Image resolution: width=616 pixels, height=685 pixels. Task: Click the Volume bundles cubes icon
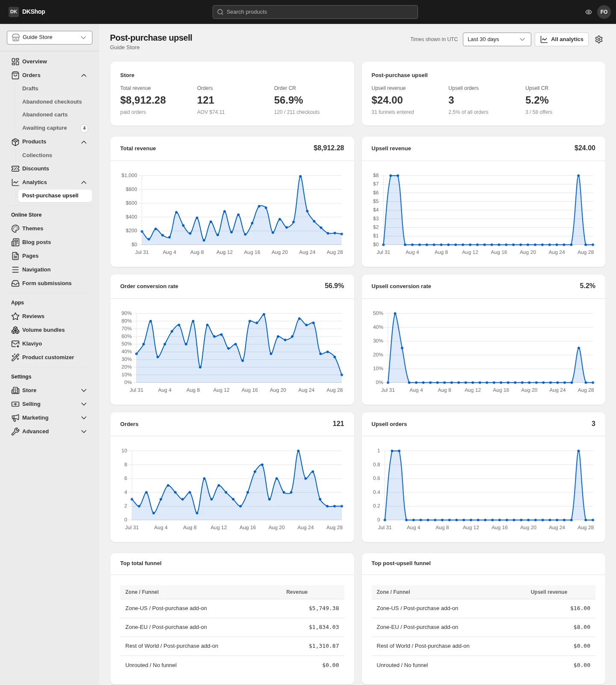click(15, 330)
